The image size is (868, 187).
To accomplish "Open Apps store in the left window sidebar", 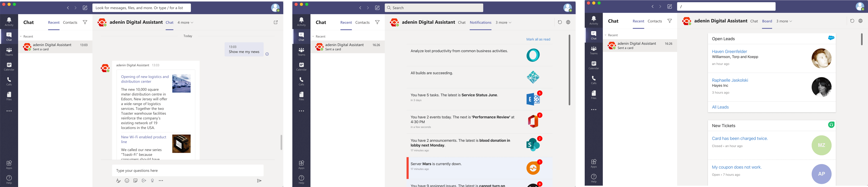I will click(x=9, y=165).
